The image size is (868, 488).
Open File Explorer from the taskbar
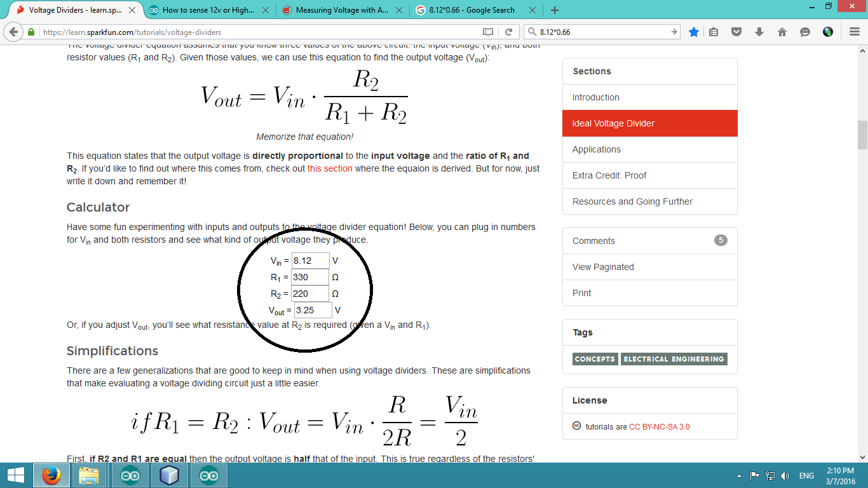click(x=89, y=475)
